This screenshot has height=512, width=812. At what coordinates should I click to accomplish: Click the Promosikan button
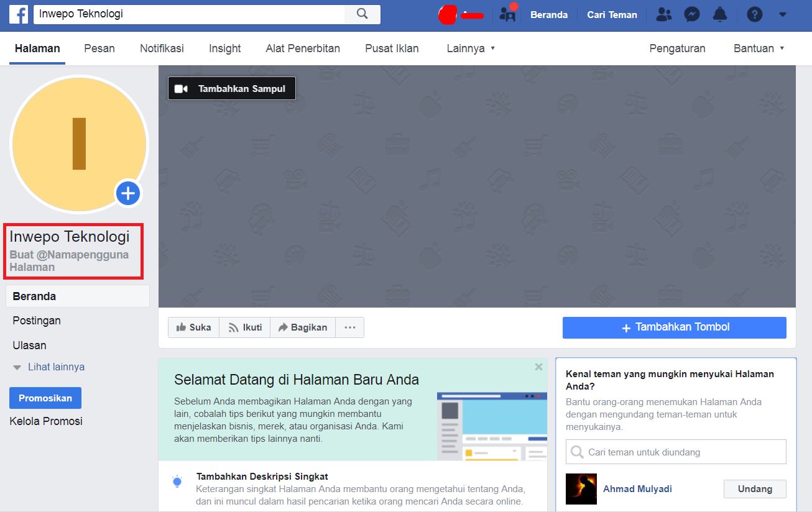click(x=45, y=398)
